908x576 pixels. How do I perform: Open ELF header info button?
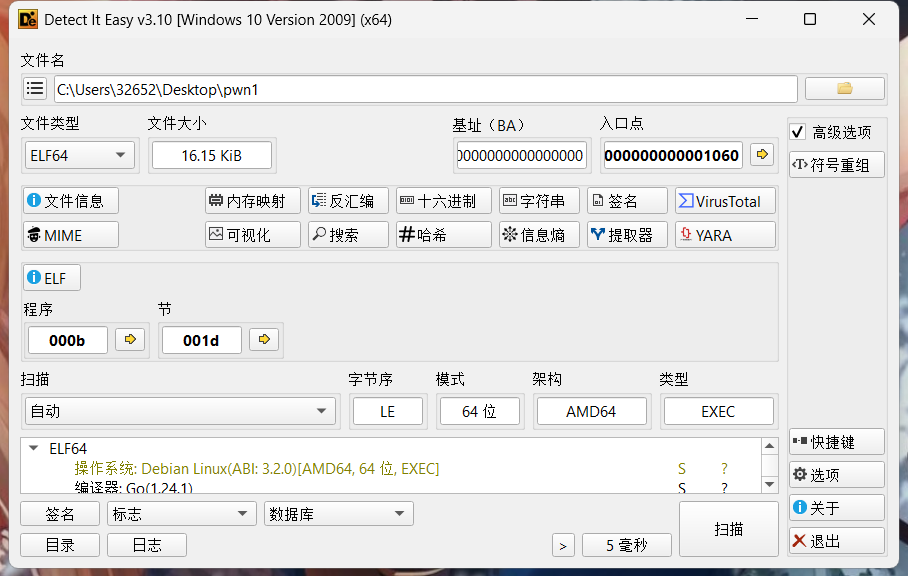pos(52,278)
